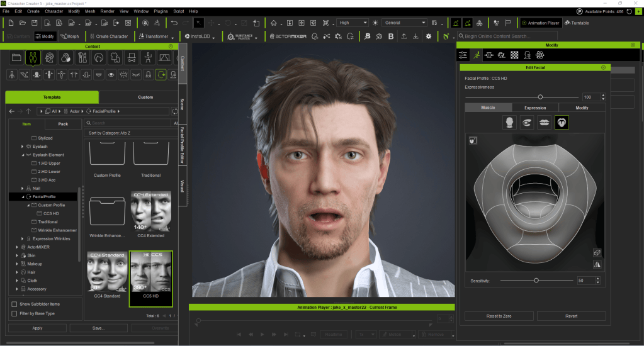Click the eye subcategory icon in Content
Viewport: 644px width, 346px height.
(x=111, y=75)
